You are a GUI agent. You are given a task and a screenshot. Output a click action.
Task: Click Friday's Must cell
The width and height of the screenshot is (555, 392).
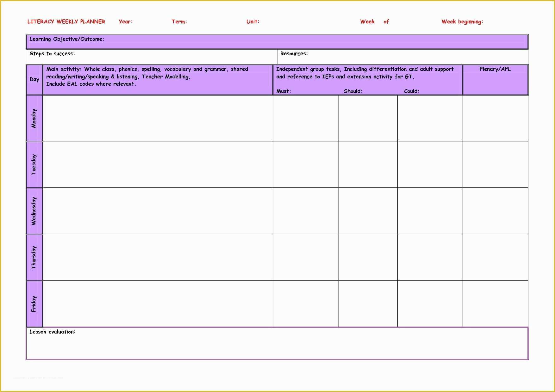(x=306, y=304)
